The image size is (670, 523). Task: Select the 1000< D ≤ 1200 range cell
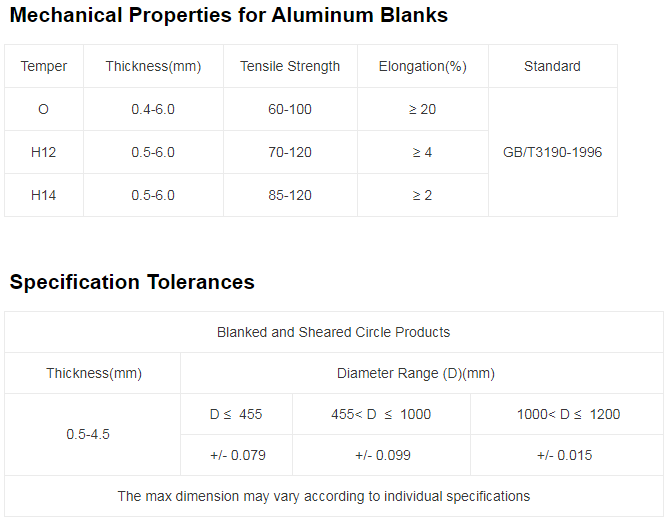click(x=568, y=414)
